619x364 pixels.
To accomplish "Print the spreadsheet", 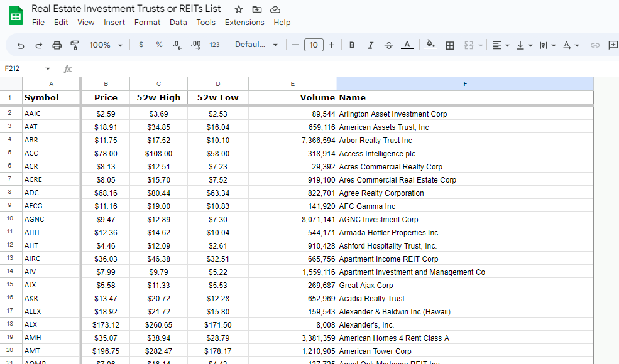I will point(57,45).
